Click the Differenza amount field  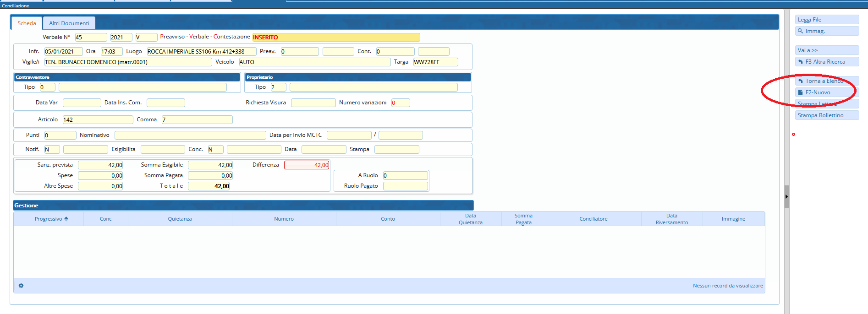pos(307,165)
